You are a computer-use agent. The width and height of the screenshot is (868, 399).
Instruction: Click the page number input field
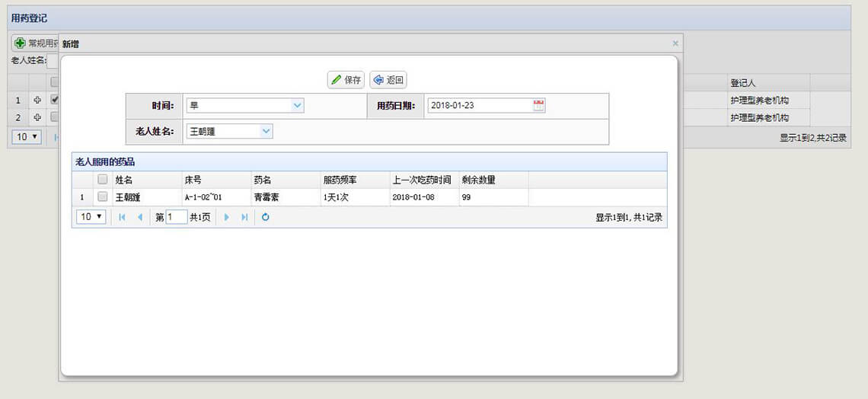(x=177, y=217)
